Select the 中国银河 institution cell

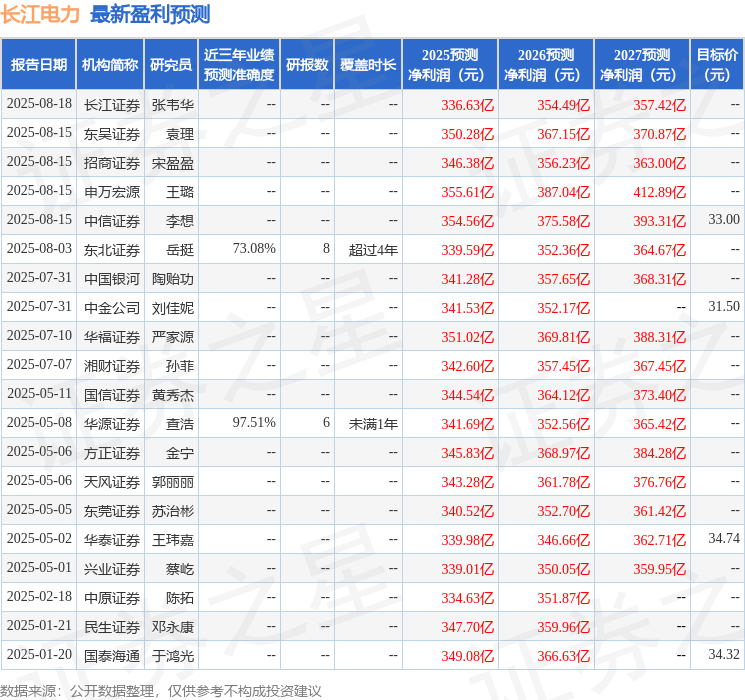tap(112, 279)
